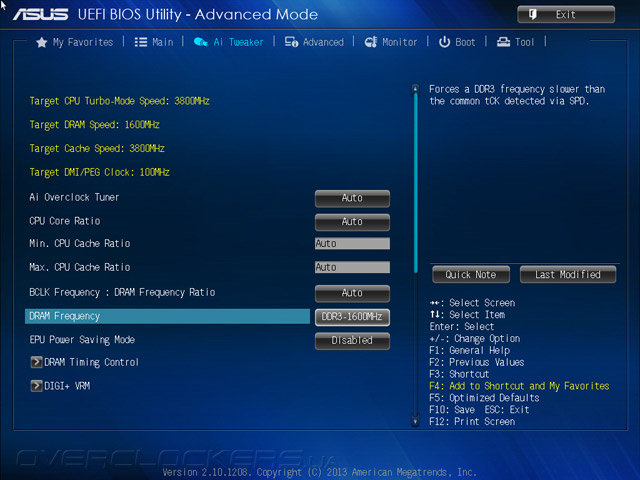Image resolution: width=640 pixels, height=480 pixels.
Task: Click the printer icon beside Tool
Action: [x=503, y=42]
